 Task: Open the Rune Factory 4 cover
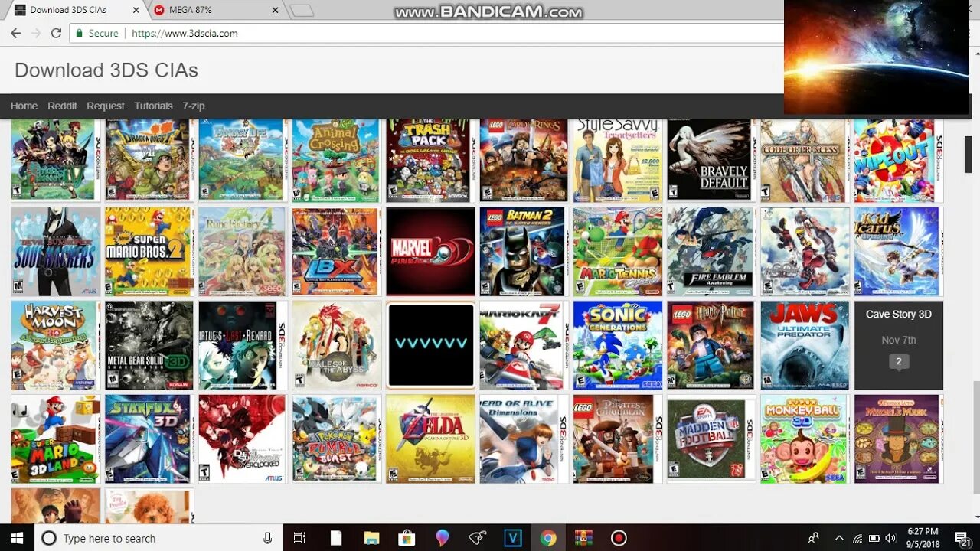tap(243, 251)
